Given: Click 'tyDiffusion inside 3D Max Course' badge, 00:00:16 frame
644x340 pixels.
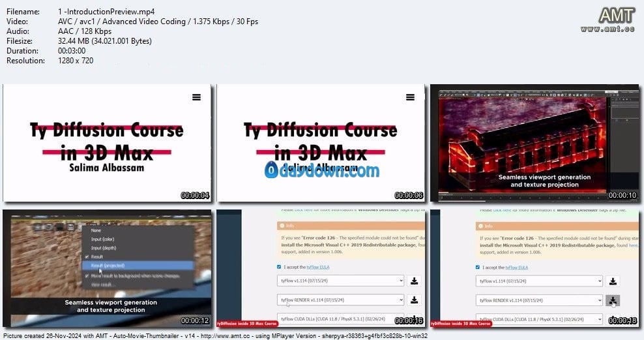Looking at the screenshot, I should (247, 324).
